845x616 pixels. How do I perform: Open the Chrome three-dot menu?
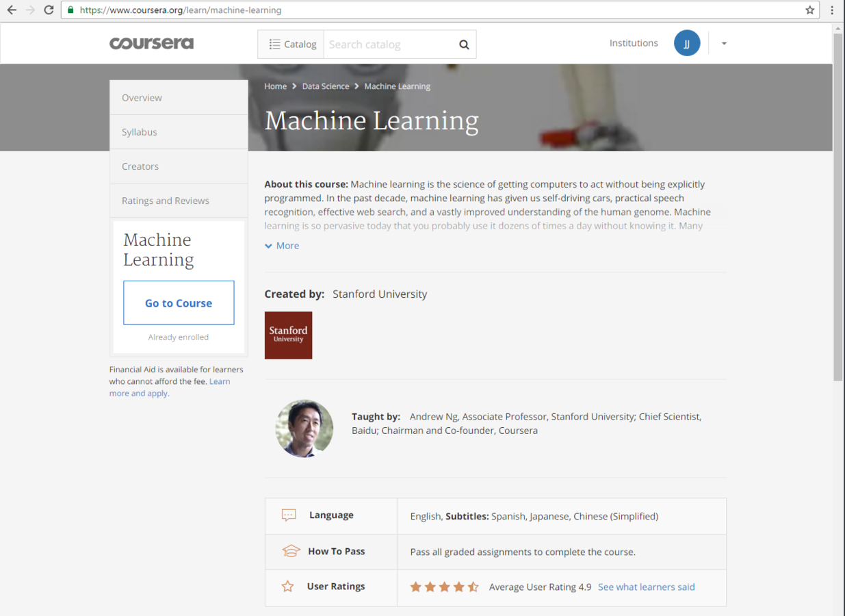pos(832,10)
